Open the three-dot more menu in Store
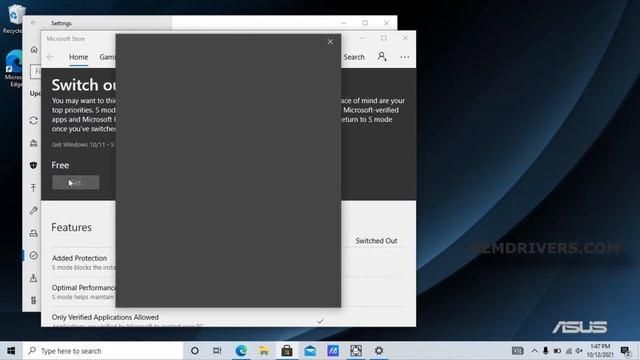 click(404, 57)
